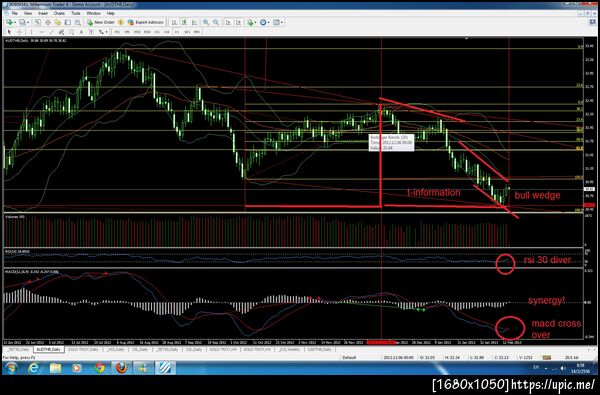This screenshot has height=395, width=600.
Task: Select the Vertical Line drawing tool
Action: coord(31,32)
